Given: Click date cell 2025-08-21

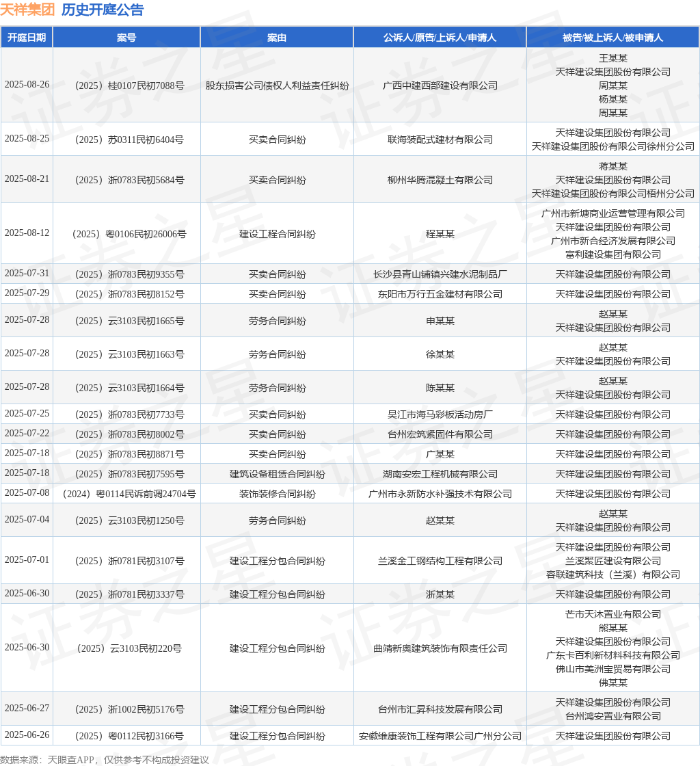Looking at the screenshot, I should (27, 179).
